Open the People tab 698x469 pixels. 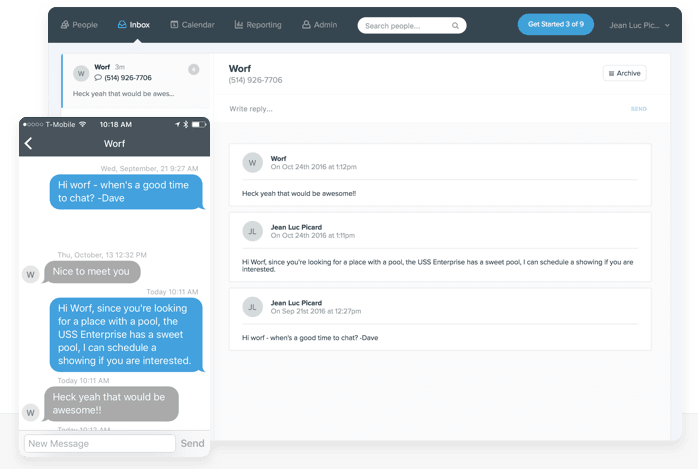(79, 25)
